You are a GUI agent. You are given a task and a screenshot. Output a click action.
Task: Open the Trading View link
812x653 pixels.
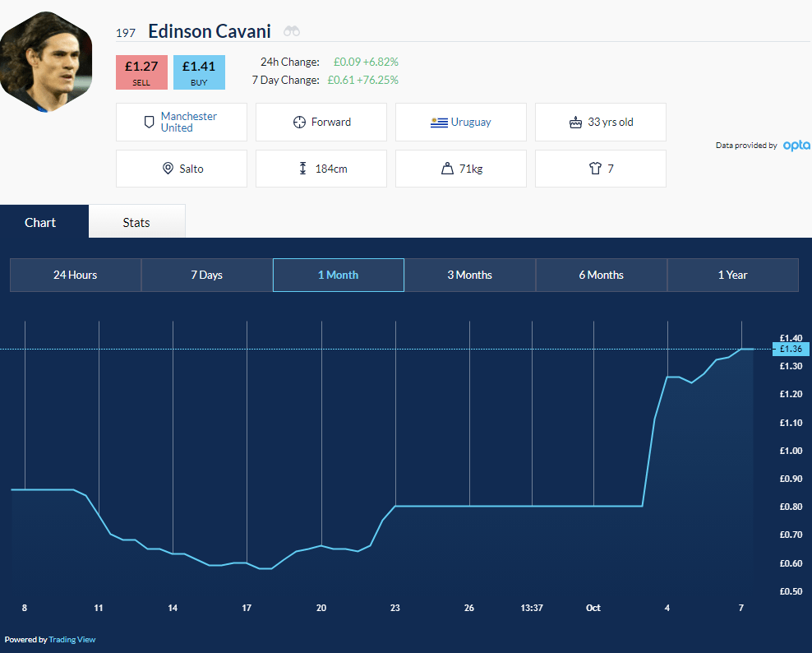(x=72, y=640)
